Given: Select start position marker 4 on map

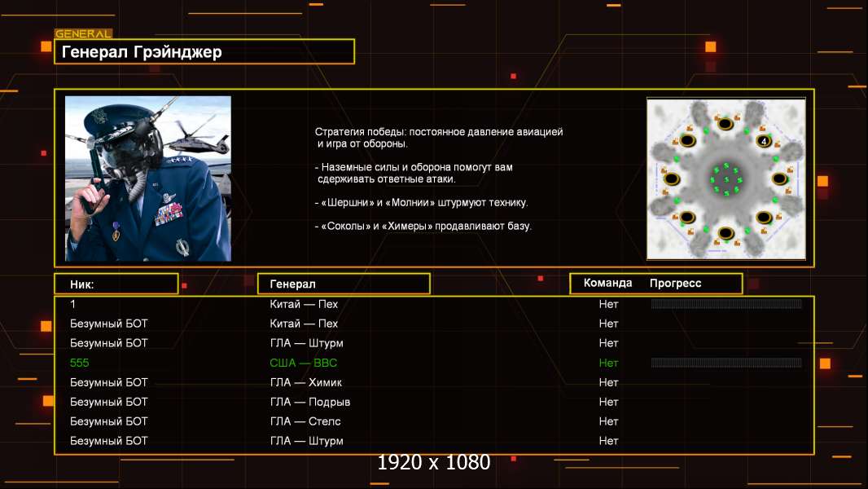Looking at the screenshot, I should 764,141.
